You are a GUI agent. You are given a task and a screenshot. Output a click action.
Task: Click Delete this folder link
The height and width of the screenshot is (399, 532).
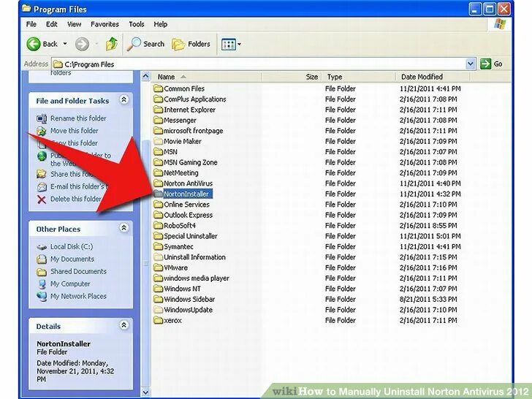75,199
